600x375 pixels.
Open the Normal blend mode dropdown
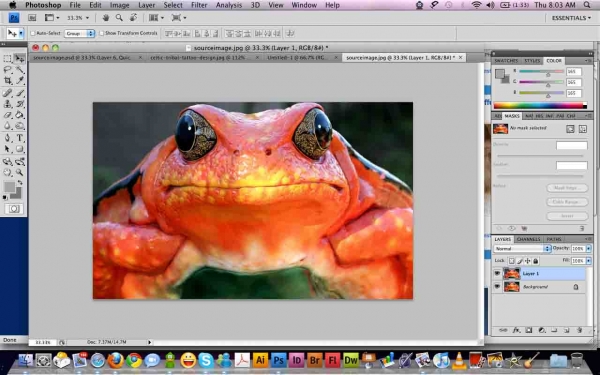click(522, 249)
